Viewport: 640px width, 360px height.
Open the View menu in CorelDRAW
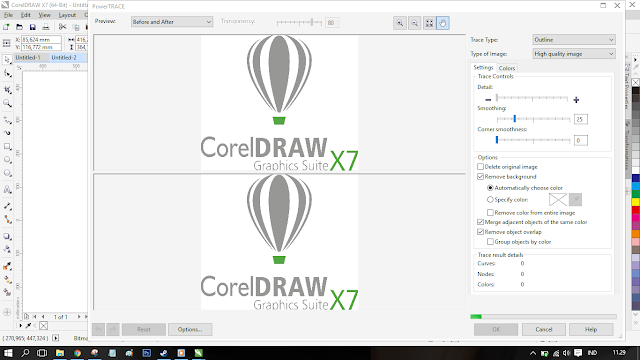click(x=44, y=15)
